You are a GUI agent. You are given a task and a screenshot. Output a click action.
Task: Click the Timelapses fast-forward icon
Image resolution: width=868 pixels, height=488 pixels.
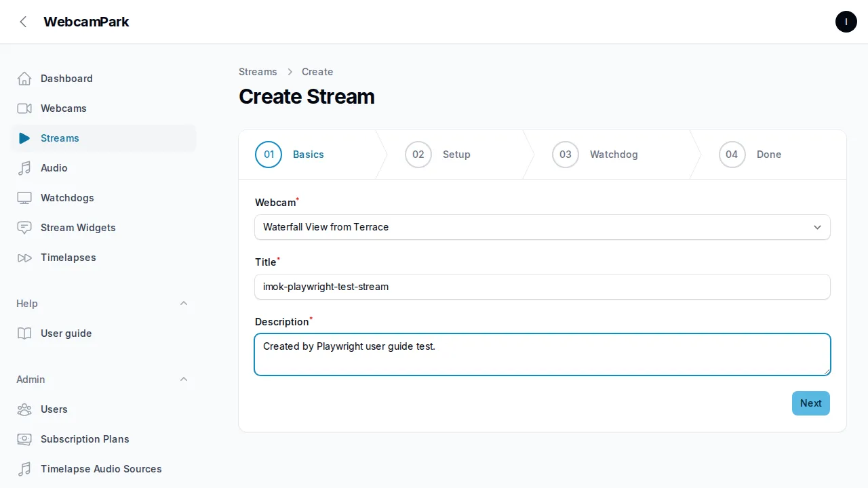coord(24,258)
